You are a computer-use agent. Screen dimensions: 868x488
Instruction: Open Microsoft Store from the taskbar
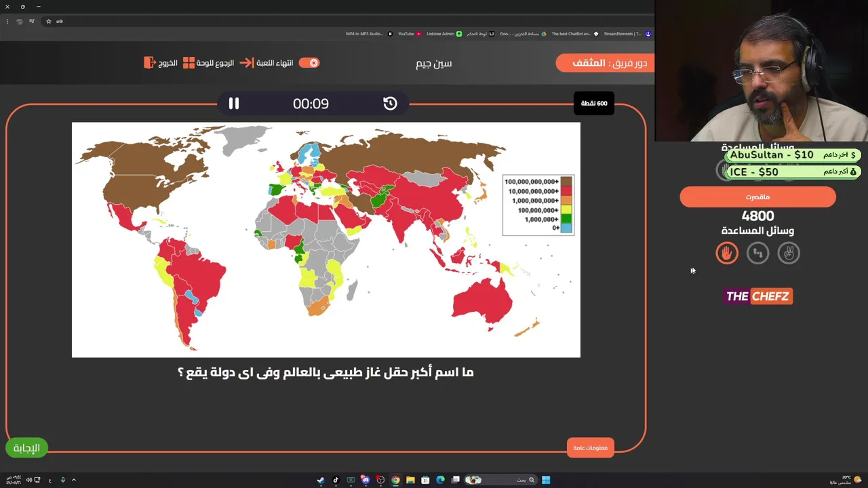(x=425, y=480)
